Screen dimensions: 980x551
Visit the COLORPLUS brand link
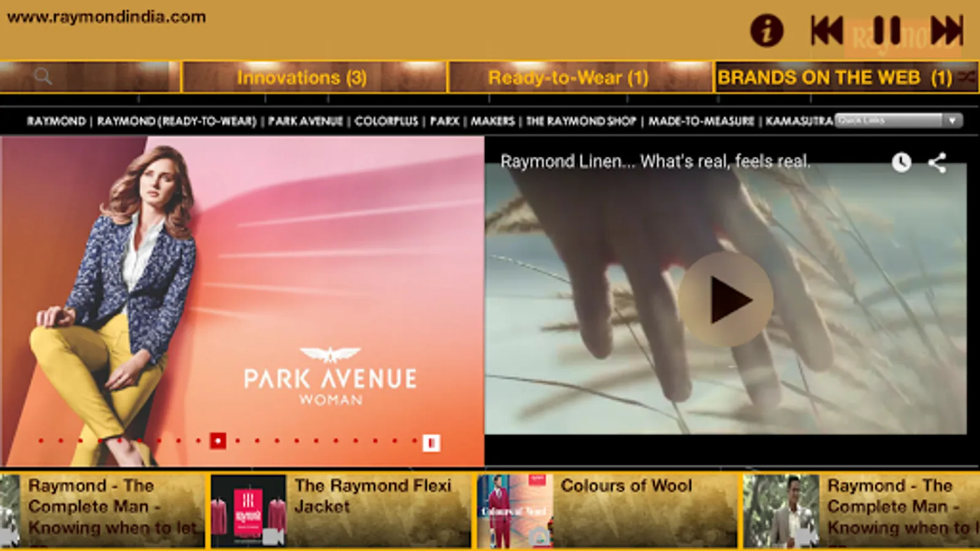[386, 121]
